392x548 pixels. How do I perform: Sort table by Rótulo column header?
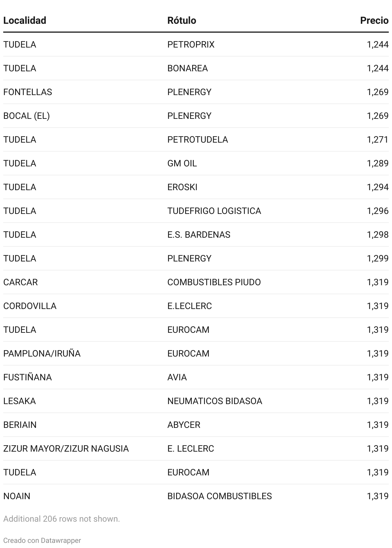tap(182, 20)
